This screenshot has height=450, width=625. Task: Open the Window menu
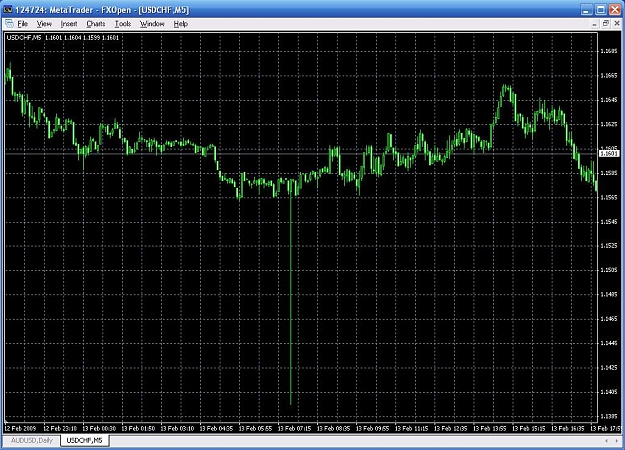coord(152,24)
